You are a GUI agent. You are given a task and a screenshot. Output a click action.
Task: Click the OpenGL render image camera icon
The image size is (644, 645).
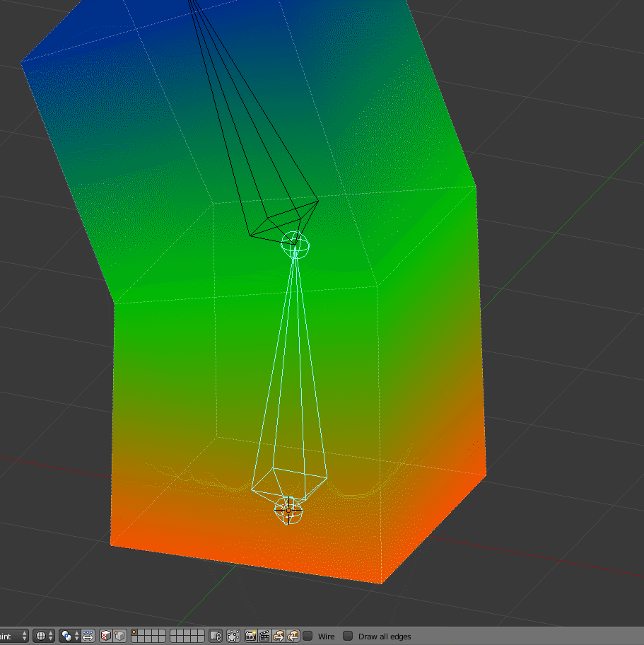(x=250, y=636)
